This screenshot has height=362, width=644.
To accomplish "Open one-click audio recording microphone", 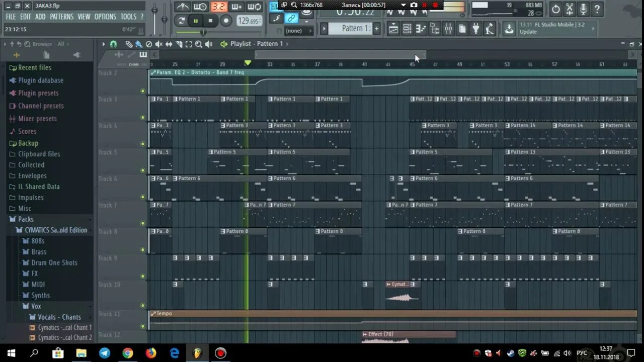I will (x=583, y=9).
